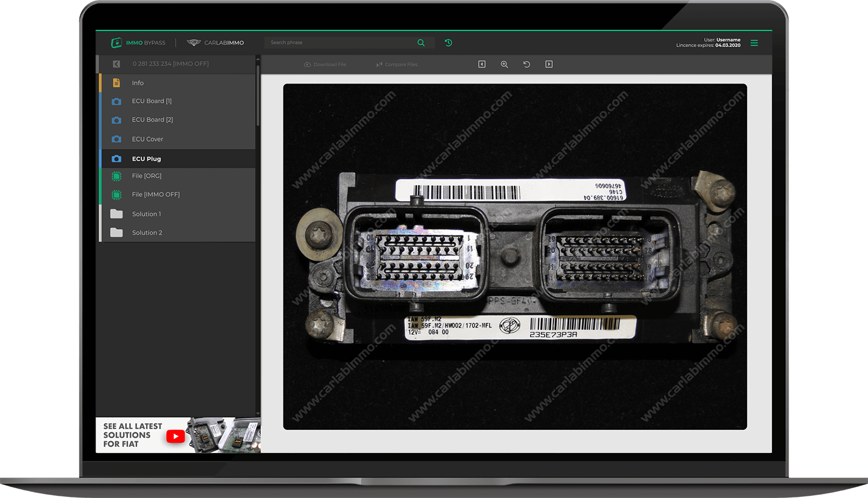Play the YouTube button on the banner
Image resolution: width=868 pixels, height=498 pixels.
pos(176,436)
